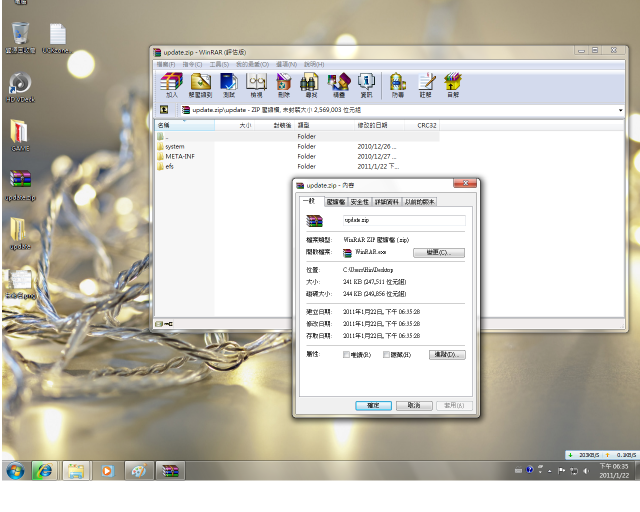640x512 pixels.
Task: Click the key icon in WinRAR status bar
Action: click(x=169, y=324)
